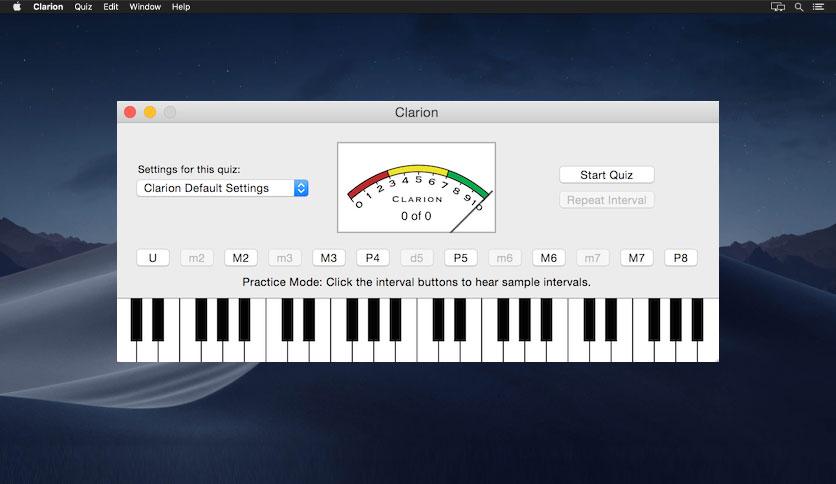Play the P4 perfect fourth interval
Viewport: 836px width, 484px height.
click(x=372, y=258)
